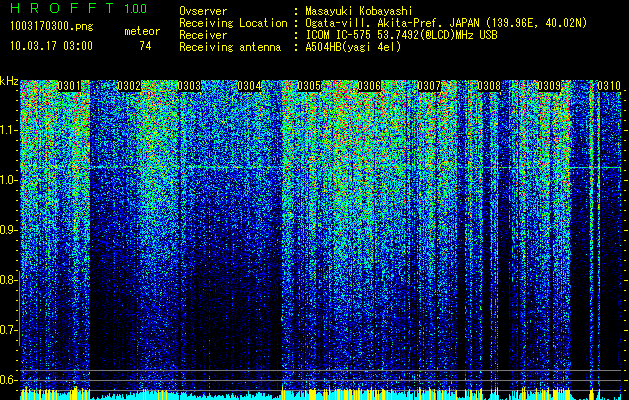Click the observer name Masayuki Kobayashi
The height and width of the screenshot is (400, 629).
359,11
